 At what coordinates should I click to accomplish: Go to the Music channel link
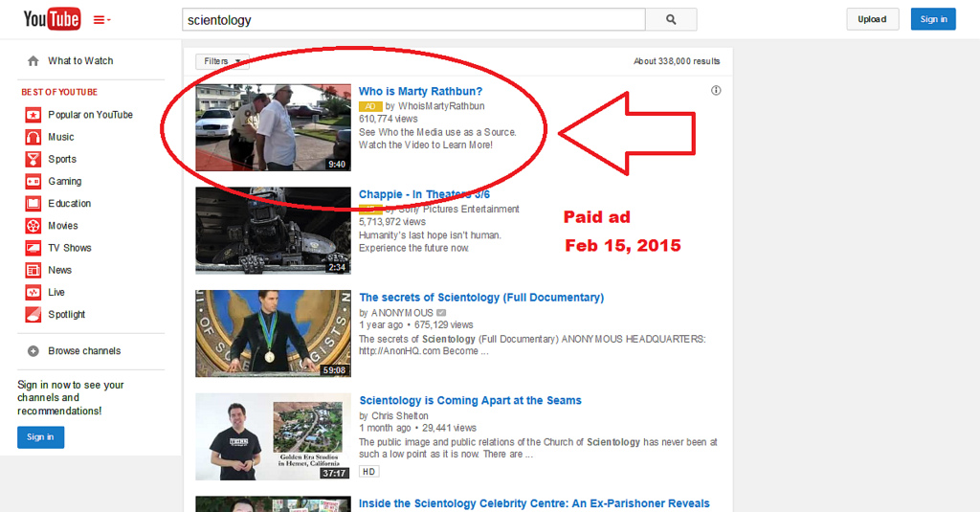click(61, 137)
